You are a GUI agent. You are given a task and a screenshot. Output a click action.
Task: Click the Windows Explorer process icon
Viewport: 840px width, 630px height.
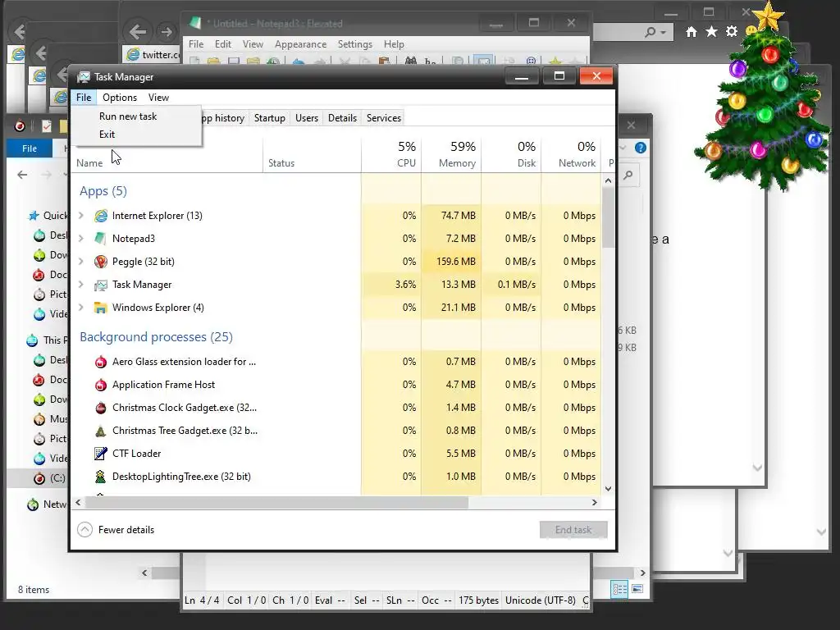point(101,308)
